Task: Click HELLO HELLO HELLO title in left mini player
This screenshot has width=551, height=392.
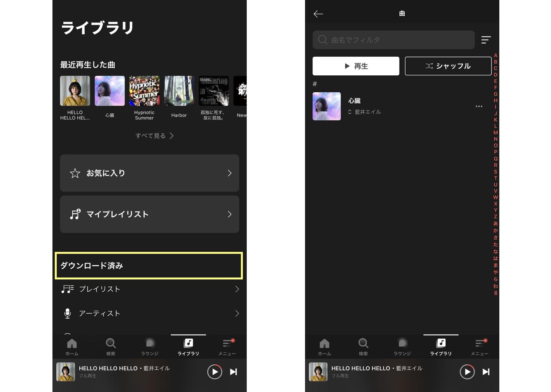Action: point(108,368)
